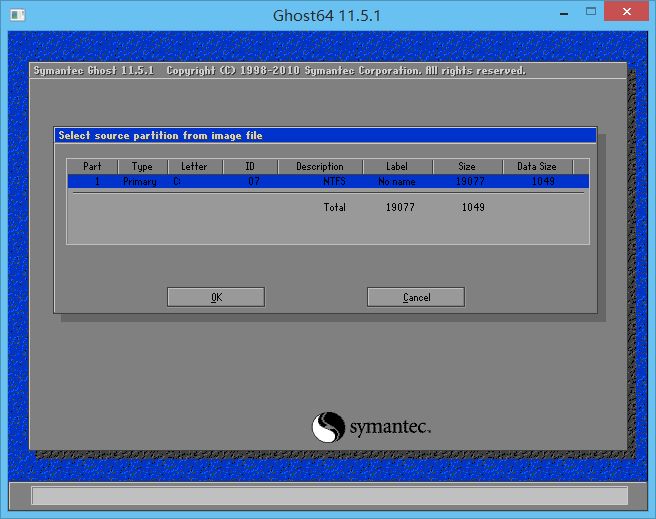
Task: Click the Label column header
Action: point(397,167)
